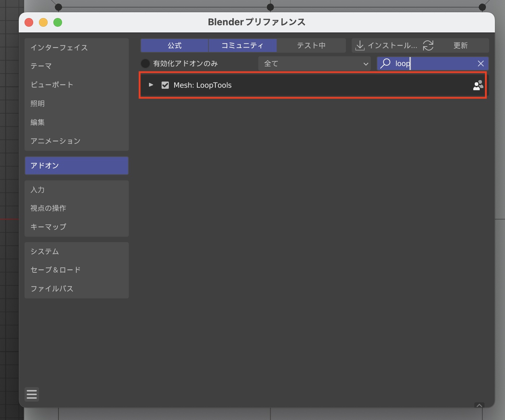The height and width of the screenshot is (420, 505).
Task: Switch to the インターフェイス section
Action: pos(59,48)
